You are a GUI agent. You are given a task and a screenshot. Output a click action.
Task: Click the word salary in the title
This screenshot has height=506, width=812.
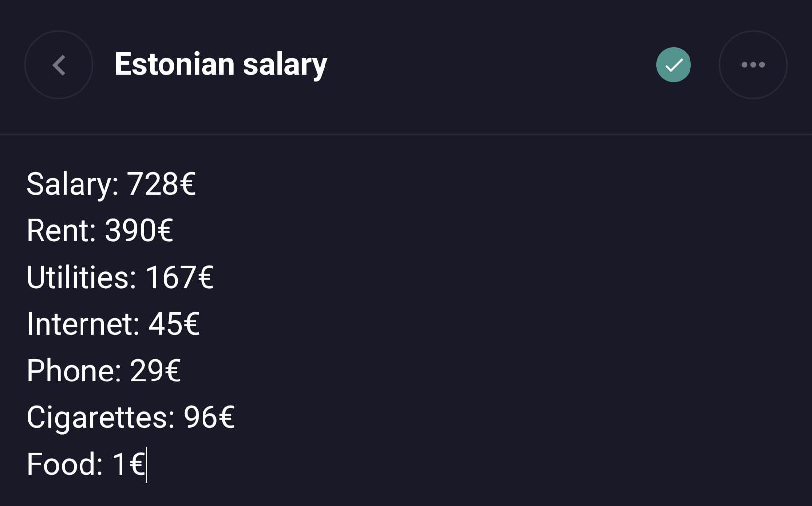(285, 65)
